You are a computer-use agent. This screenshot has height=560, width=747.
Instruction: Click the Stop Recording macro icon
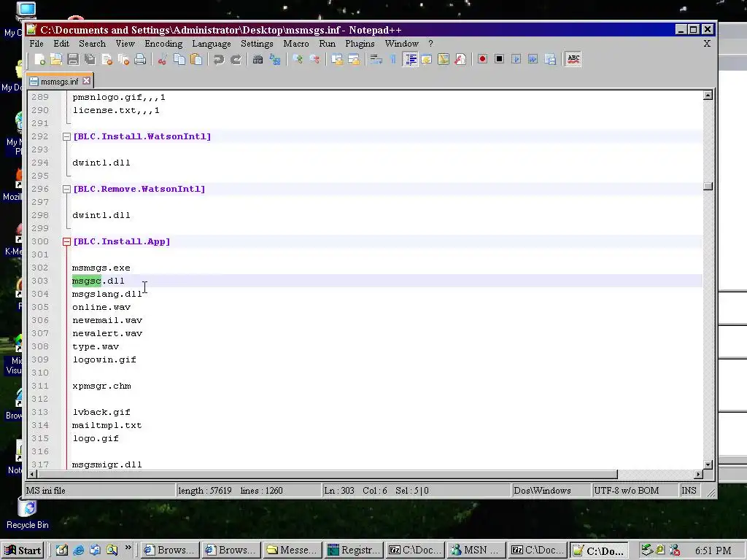coord(499,60)
